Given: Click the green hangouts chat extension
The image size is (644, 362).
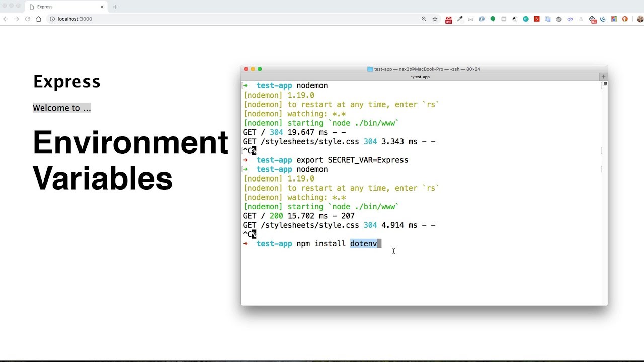Looking at the screenshot, I should pyautogui.click(x=493, y=19).
